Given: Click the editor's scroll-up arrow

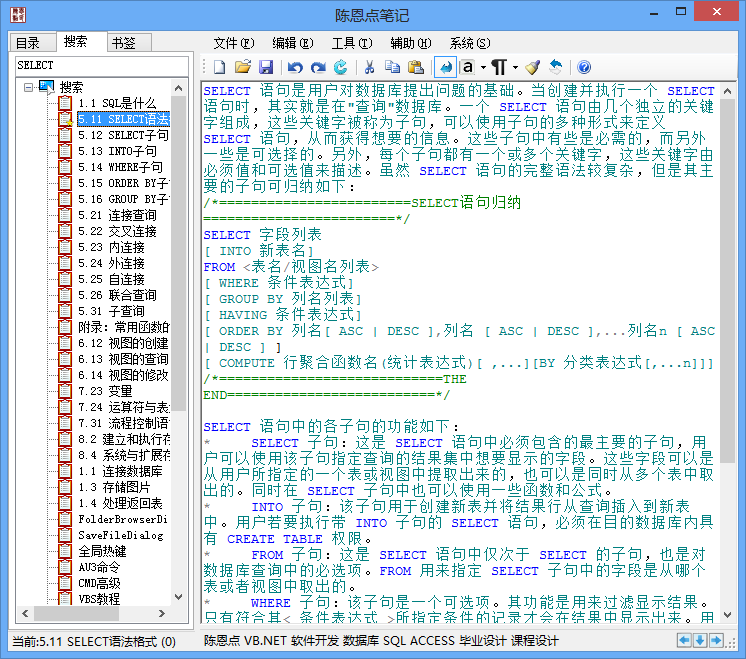Looking at the screenshot, I should (x=727, y=90).
